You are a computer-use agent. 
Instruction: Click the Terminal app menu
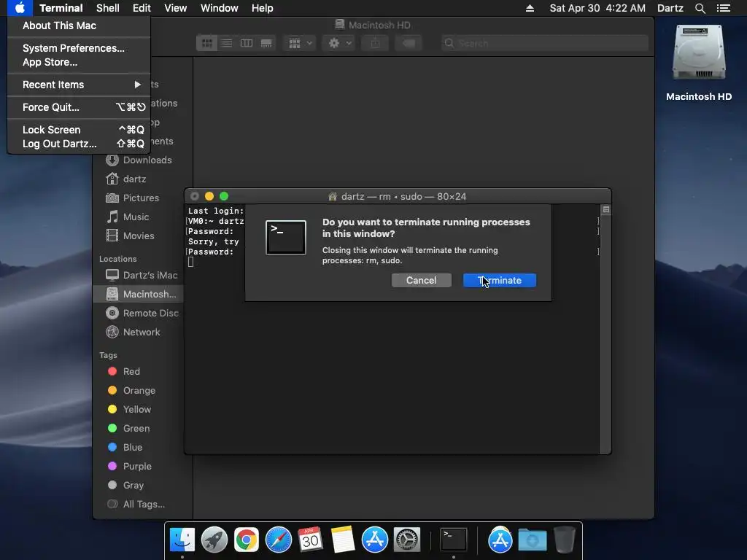tap(61, 8)
